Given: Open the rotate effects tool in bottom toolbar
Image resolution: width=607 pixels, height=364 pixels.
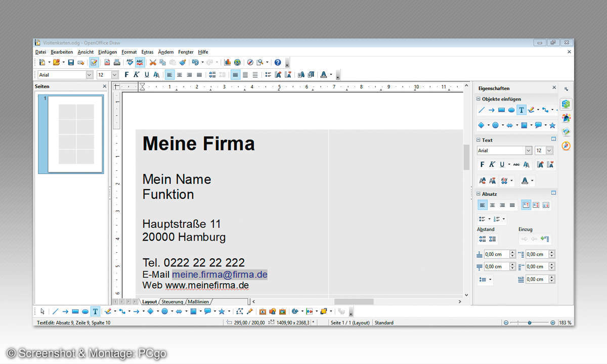Looking at the screenshot, I should pos(294,311).
